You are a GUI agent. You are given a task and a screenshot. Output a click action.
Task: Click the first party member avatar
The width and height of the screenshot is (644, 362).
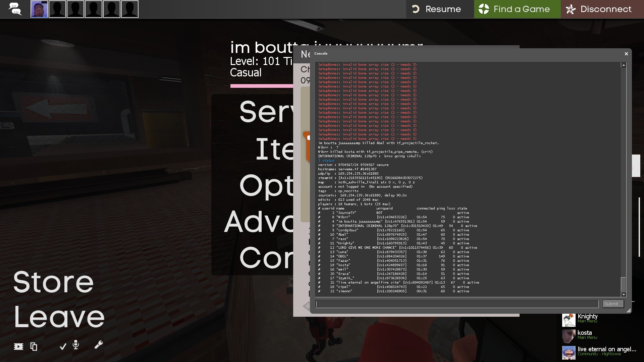click(x=39, y=9)
